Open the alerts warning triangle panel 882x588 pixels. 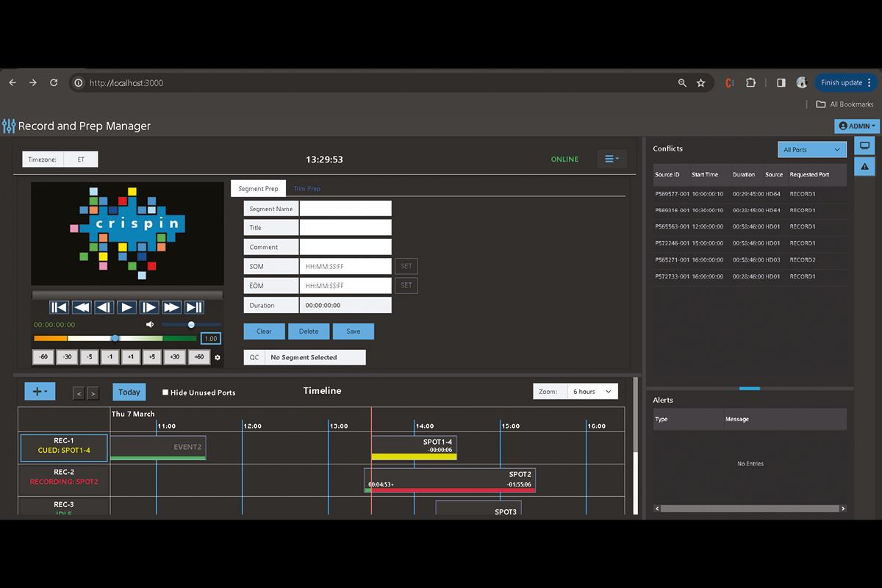click(x=864, y=167)
